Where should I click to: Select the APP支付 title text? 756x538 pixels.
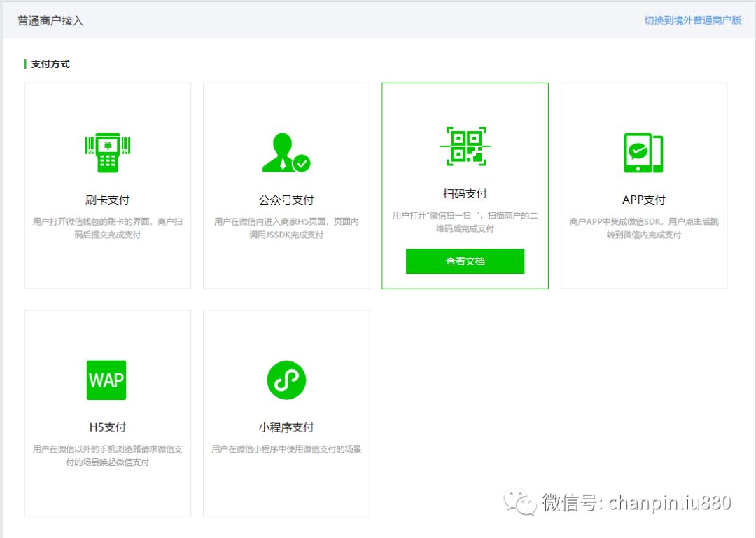coord(644,200)
